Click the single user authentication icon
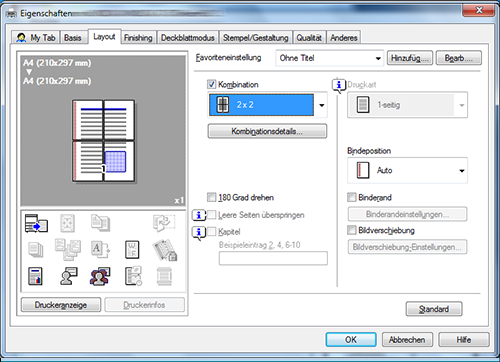The height and width of the screenshot is (362, 500). click(68, 276)
